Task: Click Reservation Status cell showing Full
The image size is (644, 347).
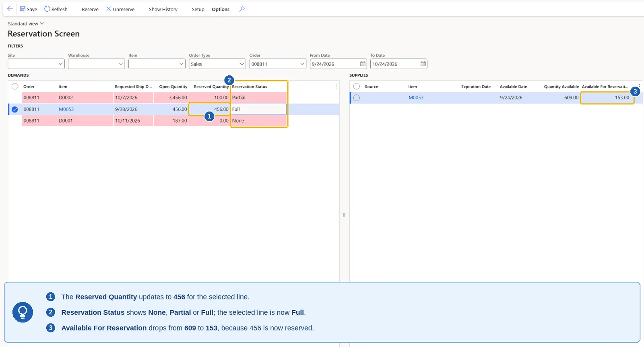Action: click(x=258, y=109)
